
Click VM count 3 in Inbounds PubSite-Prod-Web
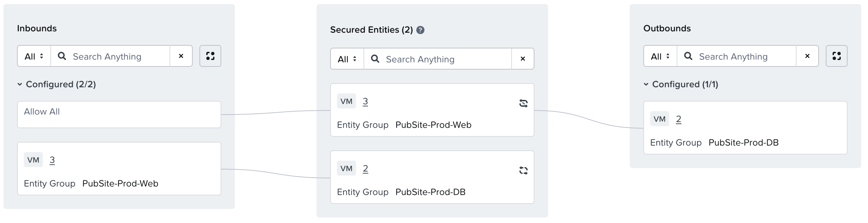pyautogui.click(x=52, y=160)
